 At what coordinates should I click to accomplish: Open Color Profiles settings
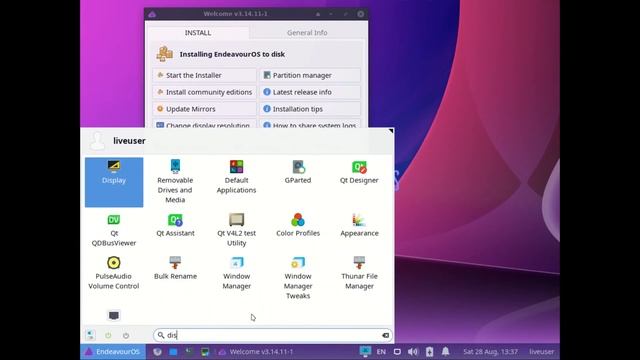pyautogui.click(x=298, y=225)
